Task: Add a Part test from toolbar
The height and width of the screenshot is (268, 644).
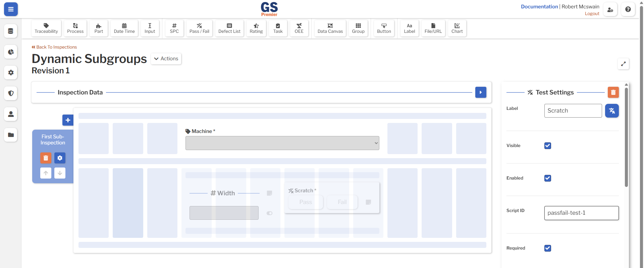Action: click(x=99, y=28)
